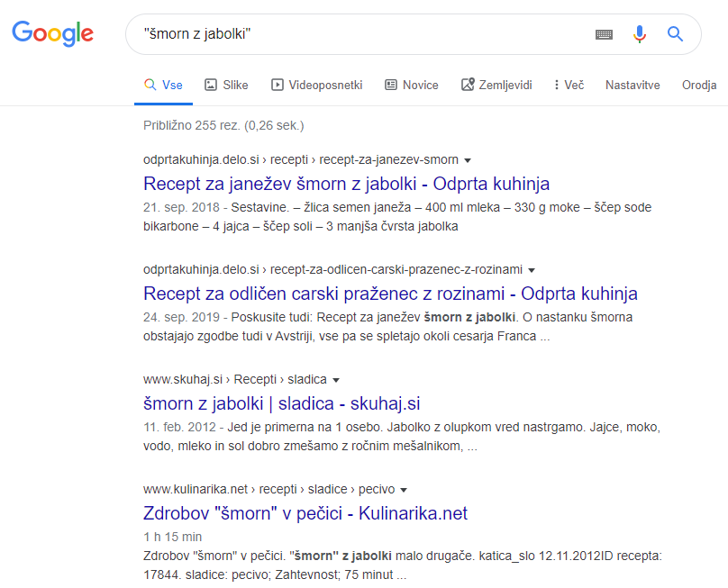Screen dimensions: 728x588
Task: Click the odprtakuhinja.delo.si carski-prazenec URL breadcrumb
Action: (332, 269)
